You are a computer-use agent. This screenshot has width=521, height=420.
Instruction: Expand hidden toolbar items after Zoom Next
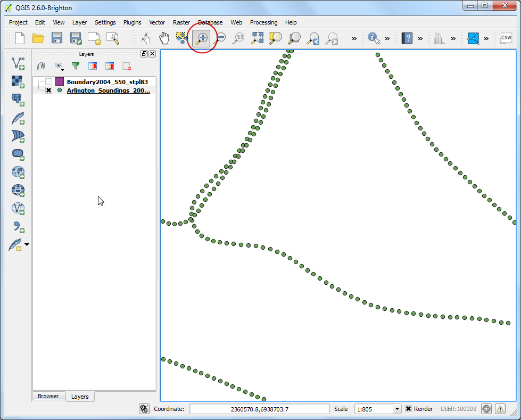click(x=354, y=38)
